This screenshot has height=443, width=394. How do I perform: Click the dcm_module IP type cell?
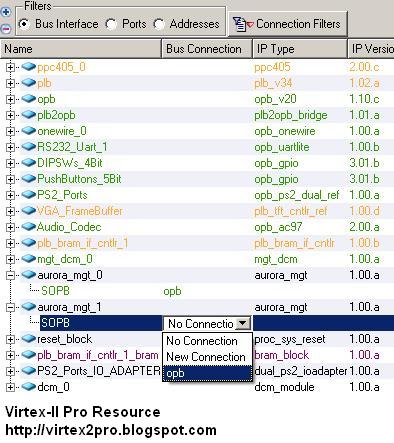click(284, 387)
